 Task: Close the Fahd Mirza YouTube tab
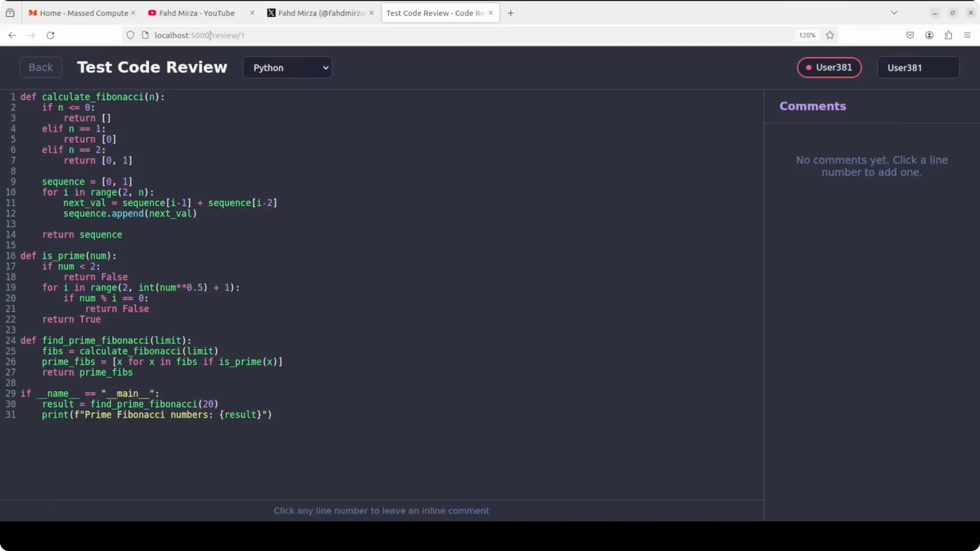(252, 13)
